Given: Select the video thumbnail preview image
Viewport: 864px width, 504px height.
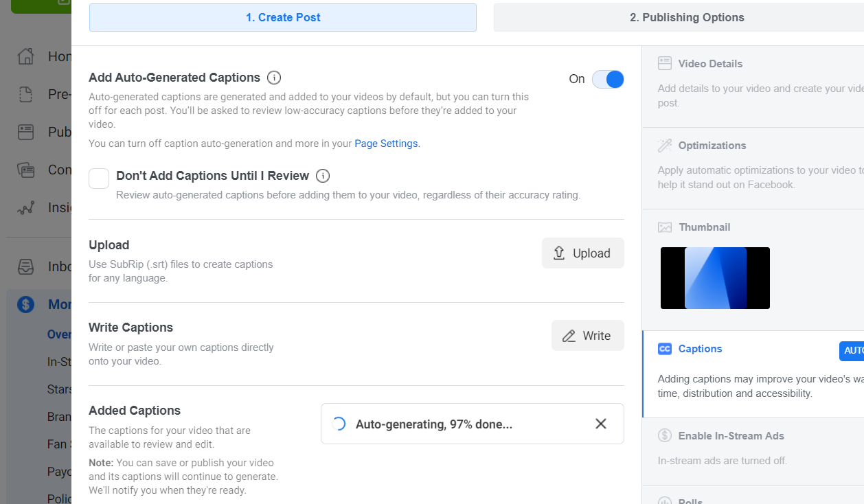Looking at the screenshot, I should (715, 278).
